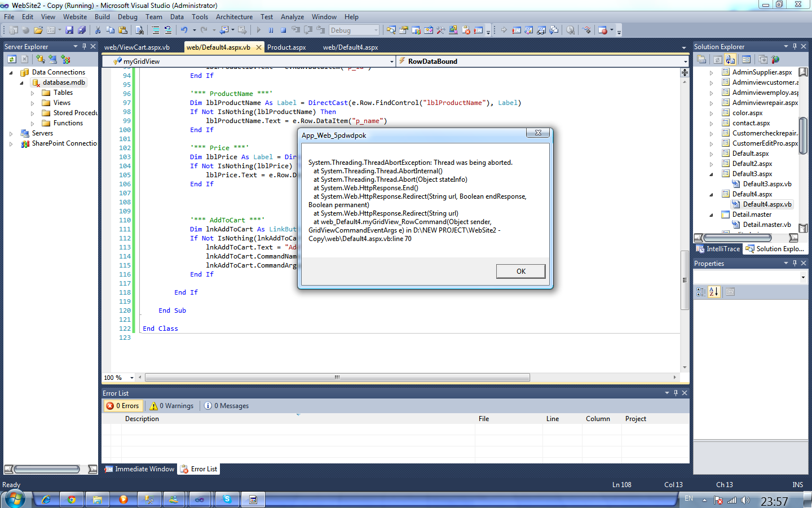Open the Debug configuration dropdown
Image resolution: width=812 pixels, height=508 pixels.
pos(376,30)
